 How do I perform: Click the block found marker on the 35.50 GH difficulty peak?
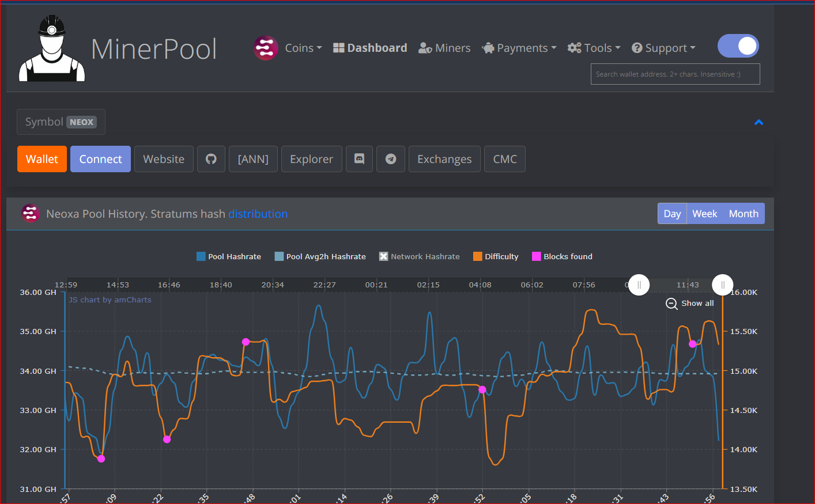point(246,342)
